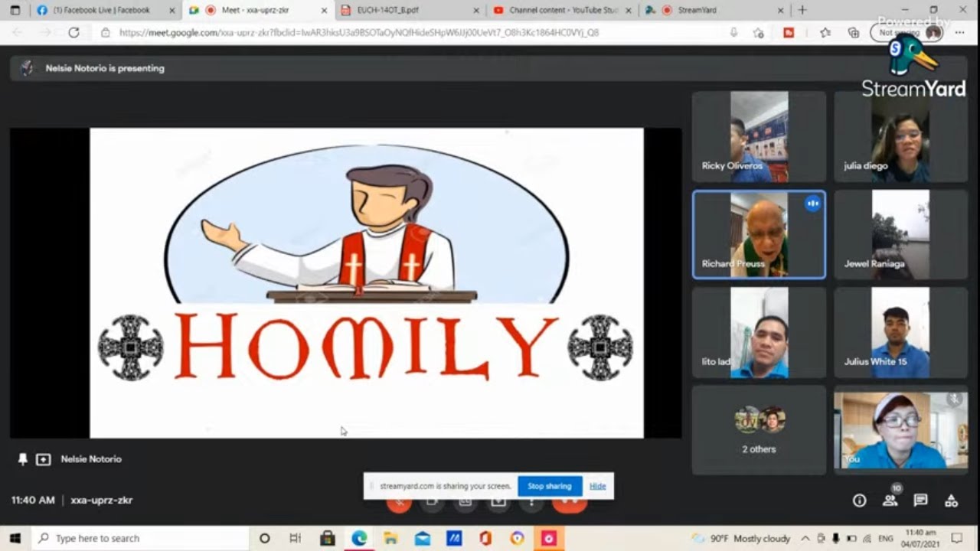This screenshot has width=980, height=551.
Task: Close the StreamYard tab
Action: (781, 10)
